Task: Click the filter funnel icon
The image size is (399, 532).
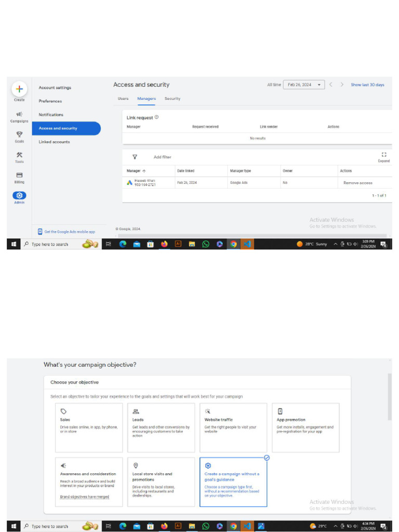Action: pos(135,157)
